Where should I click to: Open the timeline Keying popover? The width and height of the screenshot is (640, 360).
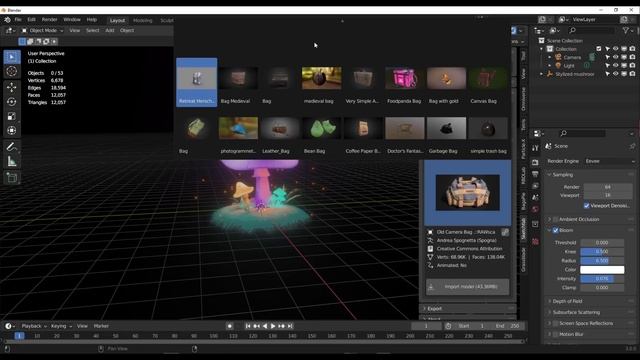61,326
